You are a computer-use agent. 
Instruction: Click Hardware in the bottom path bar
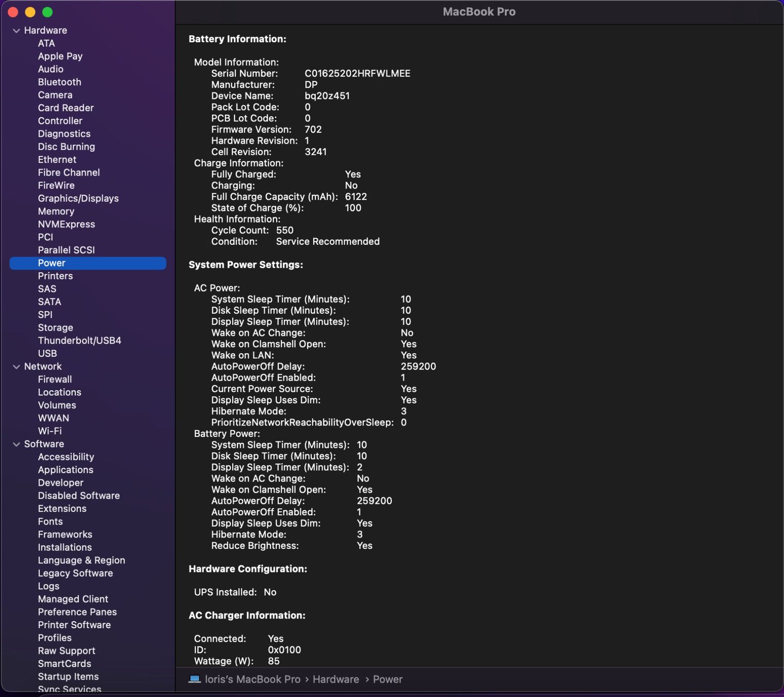(x=335, y=679)
